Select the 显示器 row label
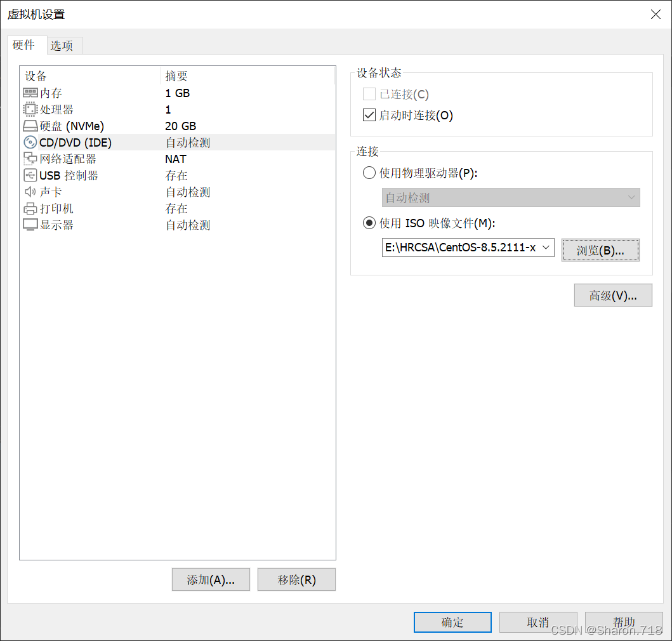The height and width of the screenshot is (641, 672). coord(56,225)
